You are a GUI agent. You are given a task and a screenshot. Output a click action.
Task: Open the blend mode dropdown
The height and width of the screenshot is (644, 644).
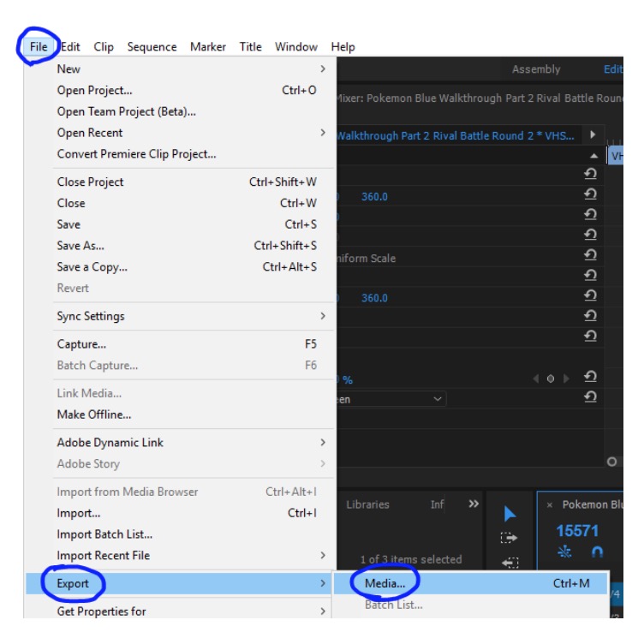click(x=390, y=399)
